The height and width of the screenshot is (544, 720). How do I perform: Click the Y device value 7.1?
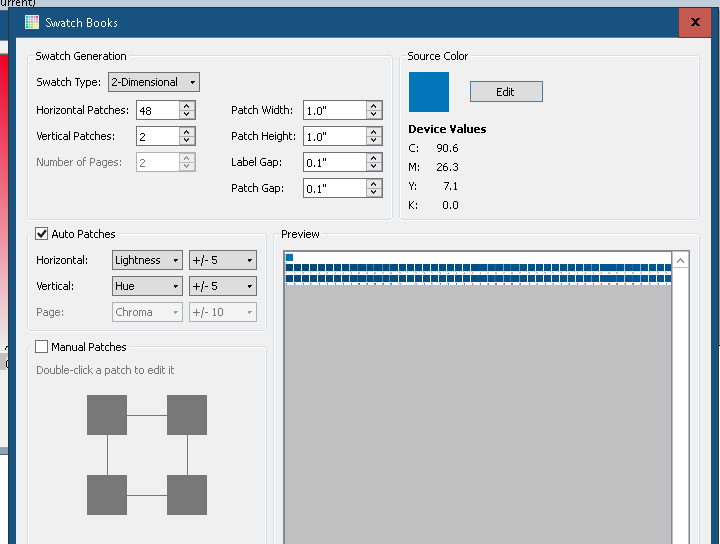coord(450,186)
